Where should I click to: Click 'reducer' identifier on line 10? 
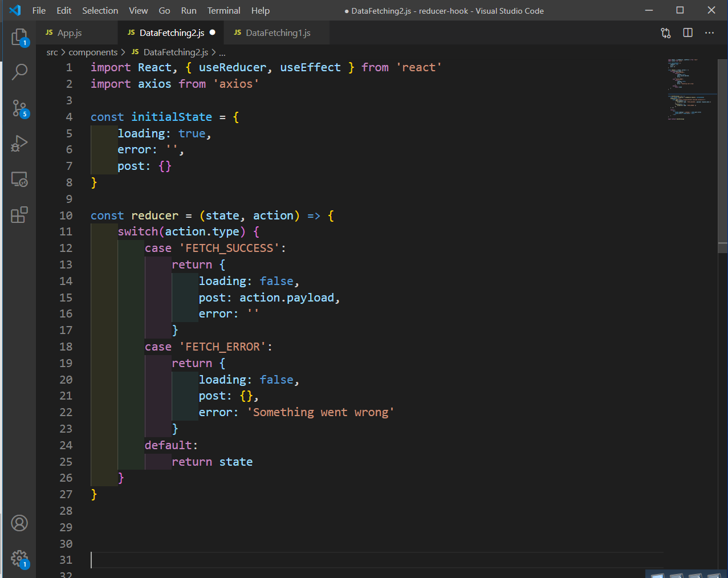coord(154,215)
